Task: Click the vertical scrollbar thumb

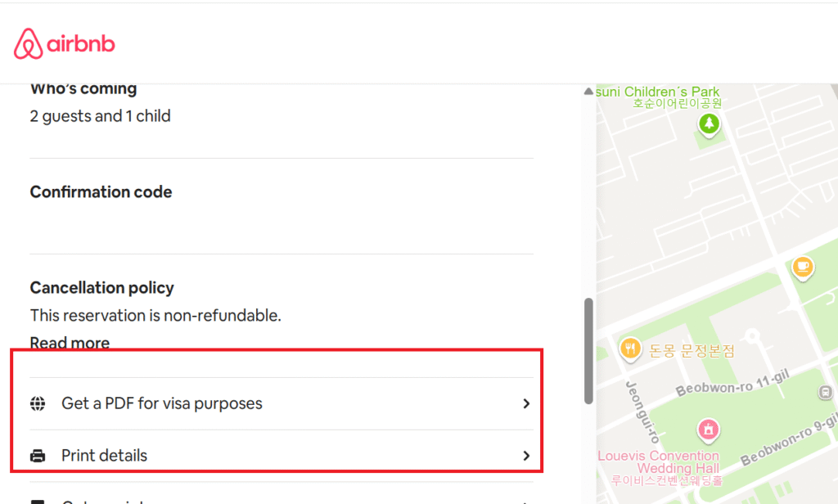Action: click(x=588, y=350)
